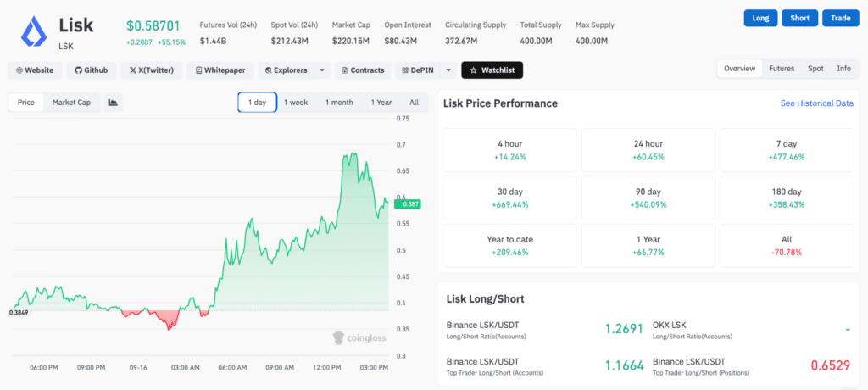This screenshot has height=390, width=868.
Task: Click the 90 day performance card
Action: pyautogui.click(x=648, y=198)
